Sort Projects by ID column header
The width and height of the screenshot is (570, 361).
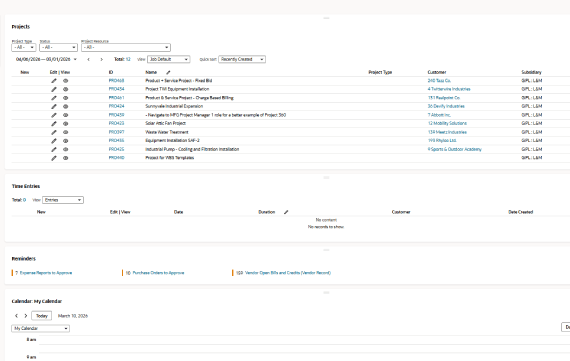click(x=111, y=72)
